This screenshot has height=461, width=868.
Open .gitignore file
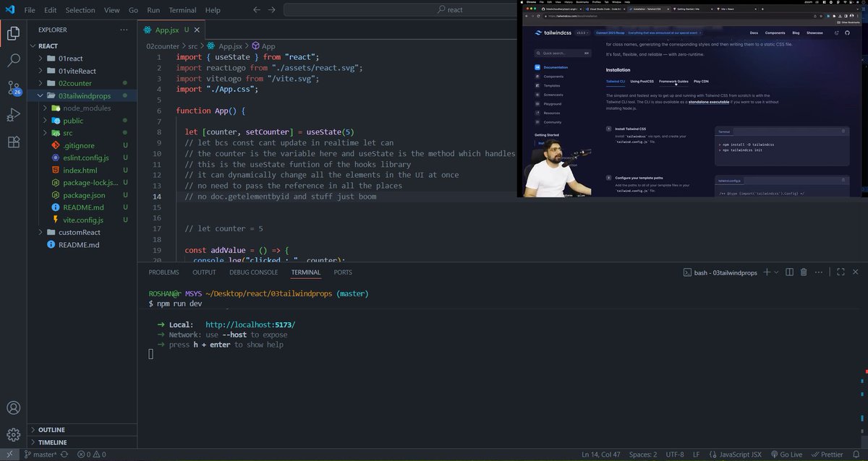(x=78, y=145)
